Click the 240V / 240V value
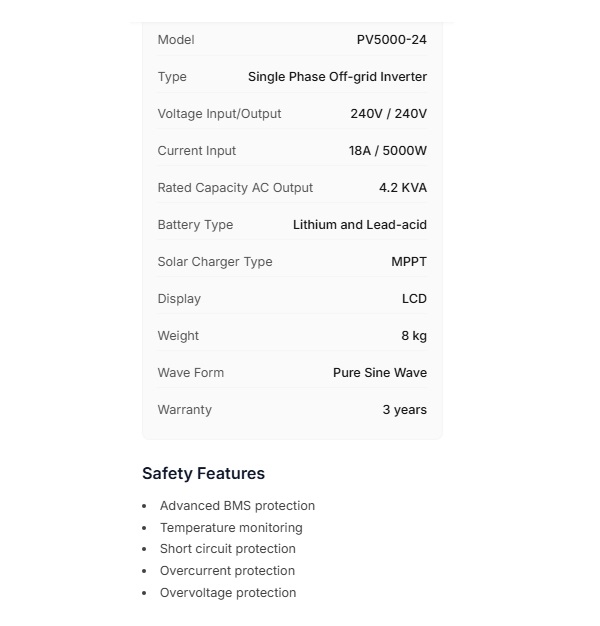Viewport: 600px width, 626px height. tap(388, 114)
